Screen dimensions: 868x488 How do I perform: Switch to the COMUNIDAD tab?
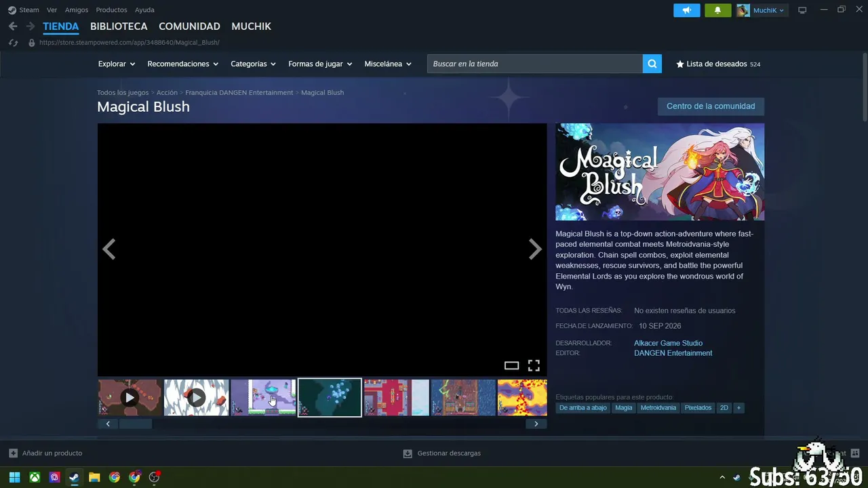pos(189,26)
